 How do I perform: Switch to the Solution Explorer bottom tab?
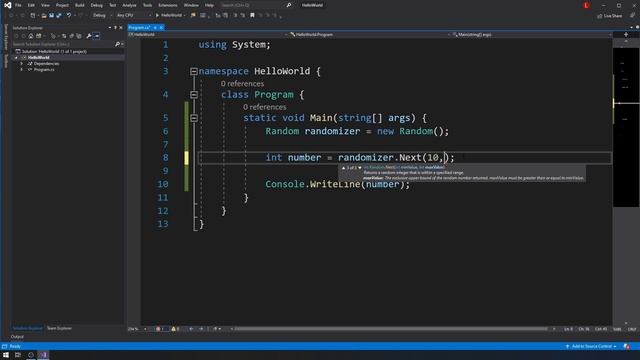(x=27, y=328)
